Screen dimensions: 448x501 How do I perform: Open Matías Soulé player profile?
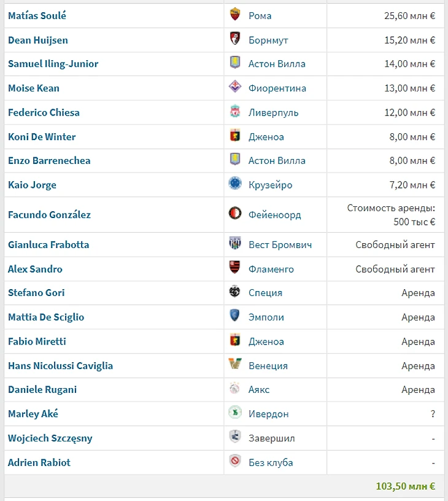click(37, 16)
